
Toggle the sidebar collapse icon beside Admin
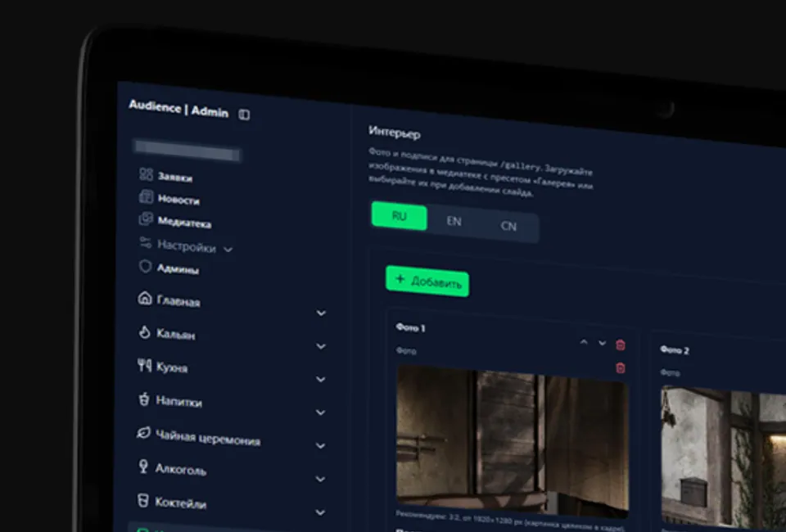pyautogui.click(x=244, y=115)
